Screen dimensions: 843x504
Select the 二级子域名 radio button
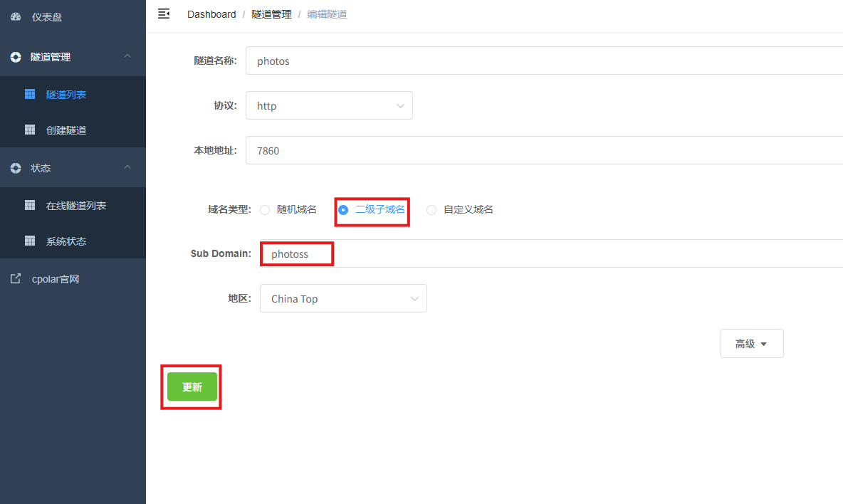tap(343, 210)
